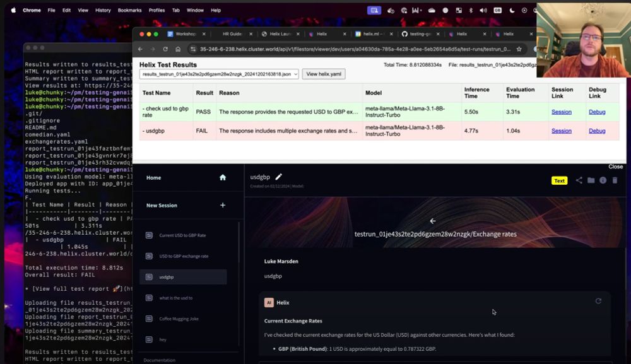Regenerate the Helix response with the refresh icon
631x364 pixels.
point(598,301)
